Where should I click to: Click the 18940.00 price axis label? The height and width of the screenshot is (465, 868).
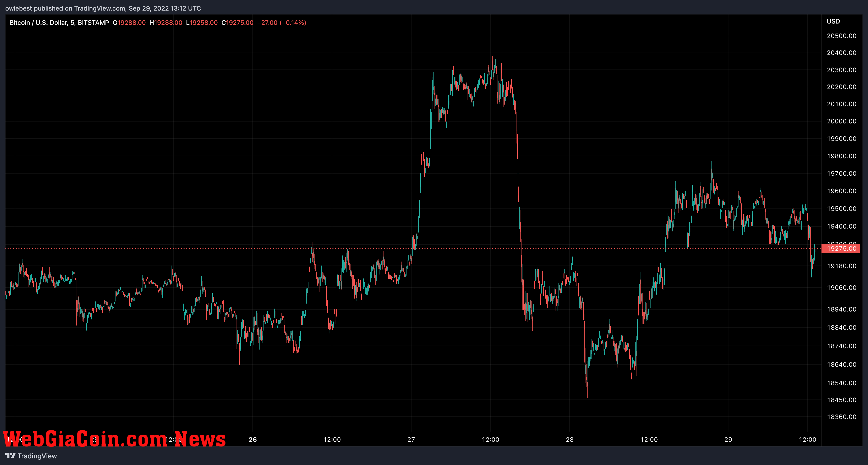841,309
